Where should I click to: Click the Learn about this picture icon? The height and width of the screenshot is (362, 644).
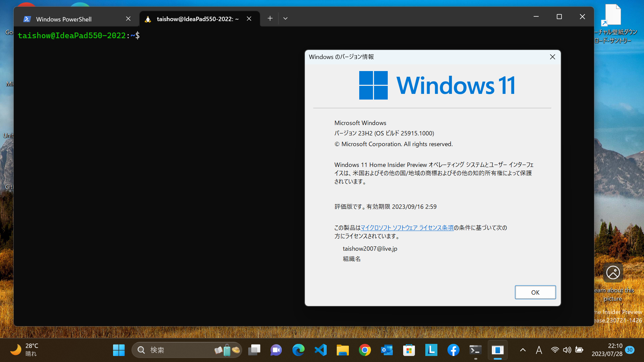pyautogui.click(x=613, y=273)
